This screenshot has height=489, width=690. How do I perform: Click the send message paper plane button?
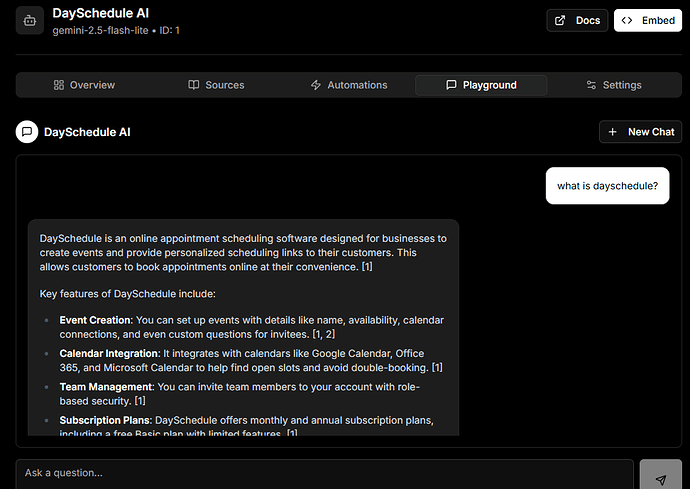coord(661,475)
